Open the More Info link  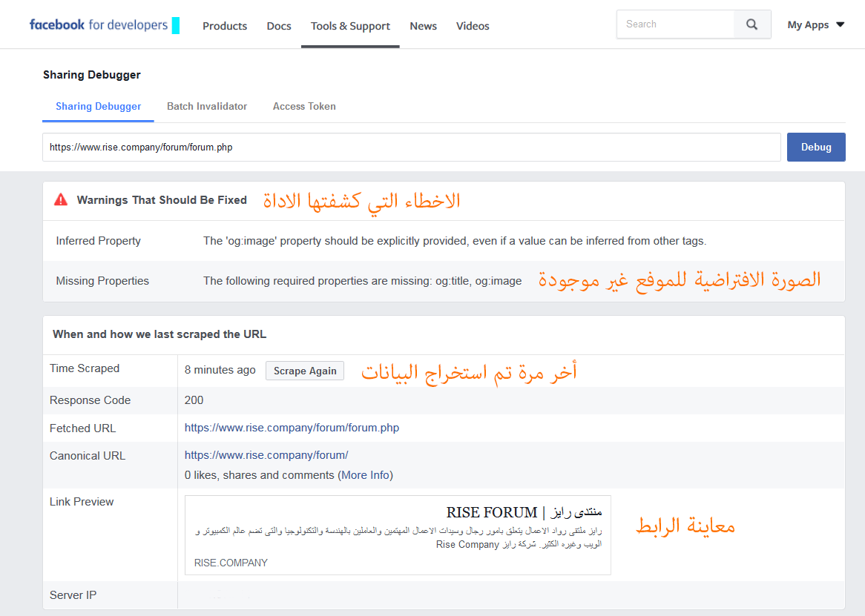coord(365,475)
